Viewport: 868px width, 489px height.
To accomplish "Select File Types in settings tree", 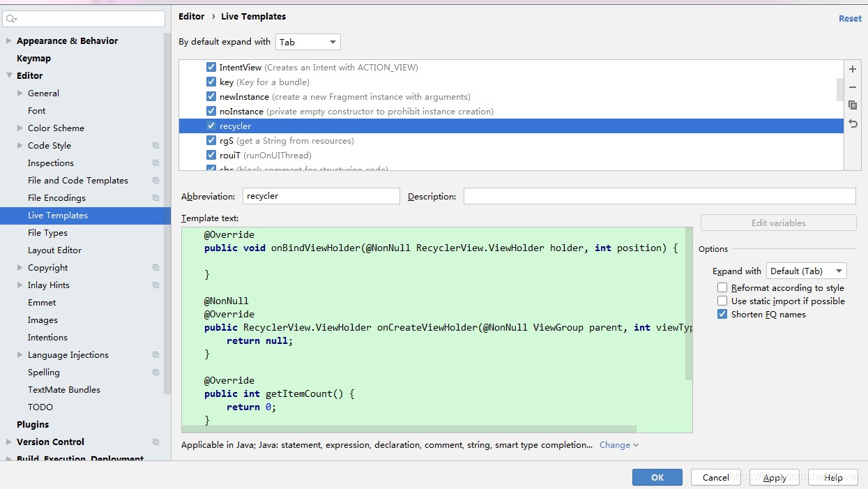I will point(47,233).
